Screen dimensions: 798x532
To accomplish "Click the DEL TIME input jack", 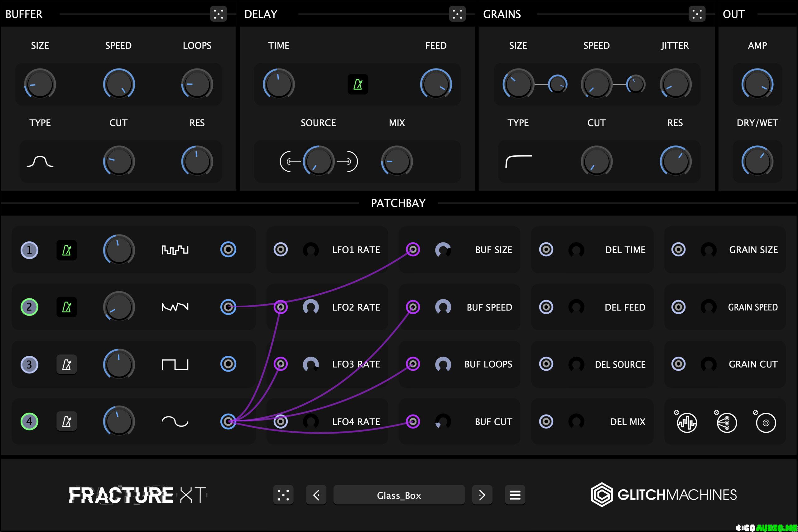I will [x=546, y=249].
